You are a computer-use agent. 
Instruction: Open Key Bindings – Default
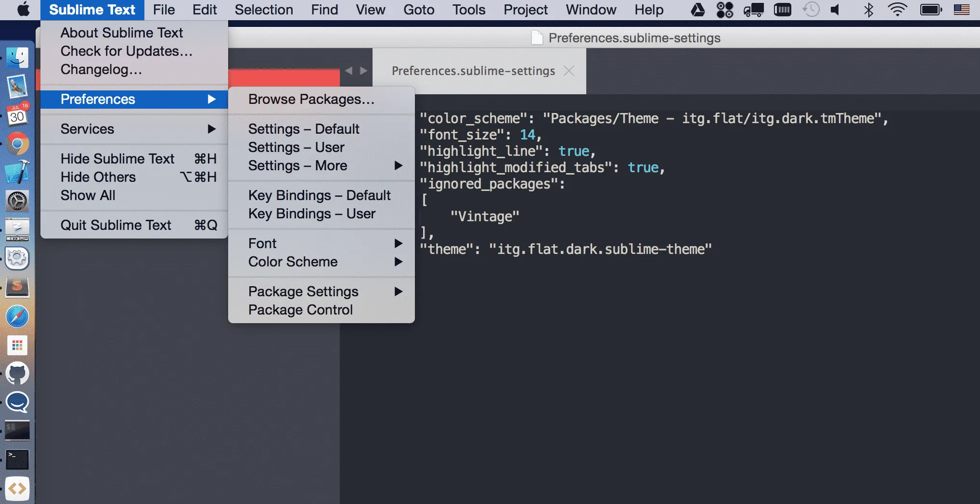319,195
